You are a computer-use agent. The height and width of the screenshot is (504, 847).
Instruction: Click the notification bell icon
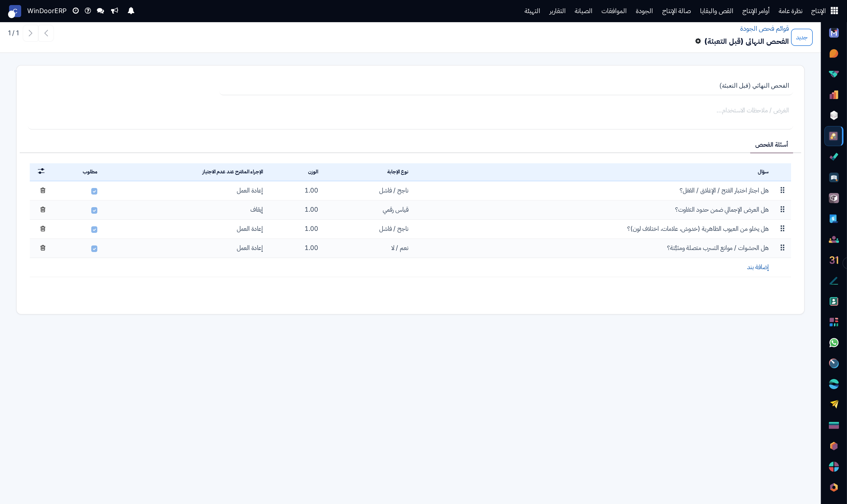(131, 11)
